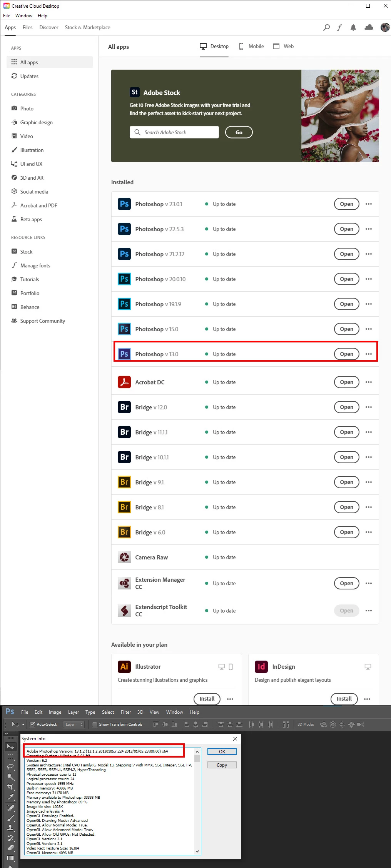Open more options for Illustrator

(230, 699)
